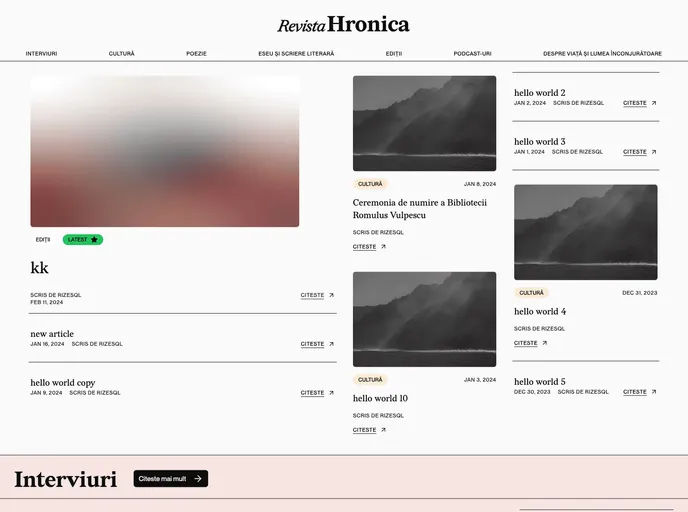This screenshot has height=512, width=688.
Task: Click the thumbnail above 'hello world 4'
Action: click(x=585, y=232)
